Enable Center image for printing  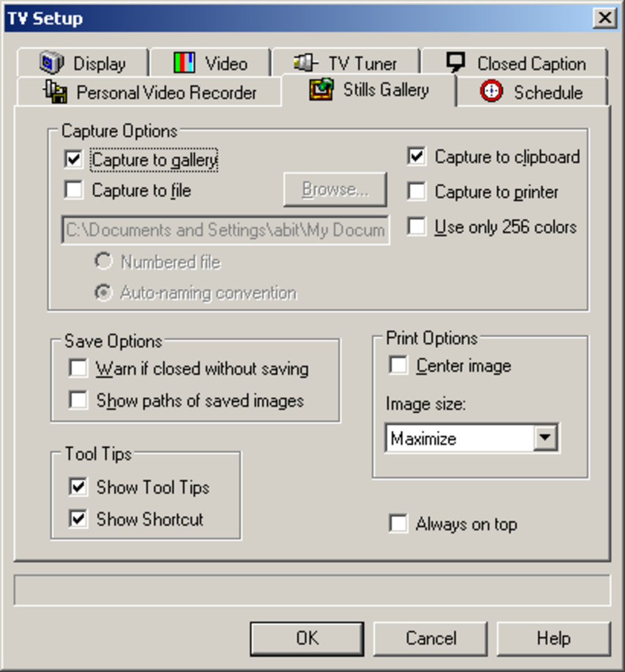tap(398, 365)
